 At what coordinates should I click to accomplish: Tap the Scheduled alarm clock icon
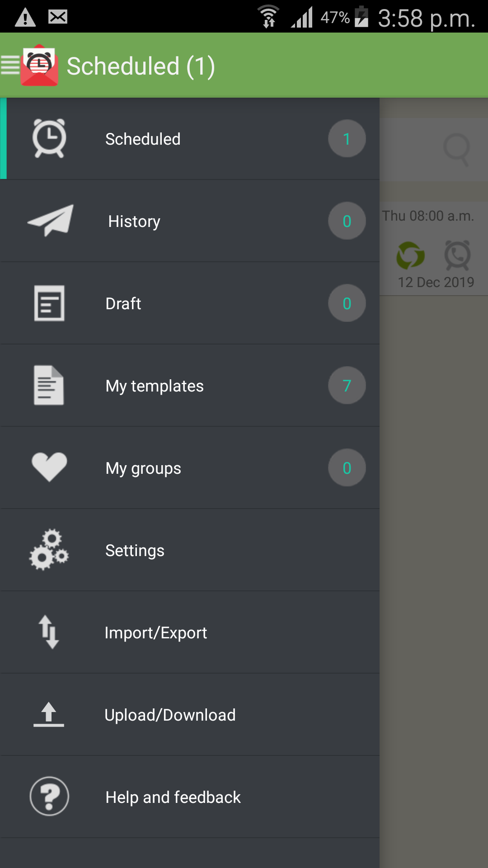[49, 138]
